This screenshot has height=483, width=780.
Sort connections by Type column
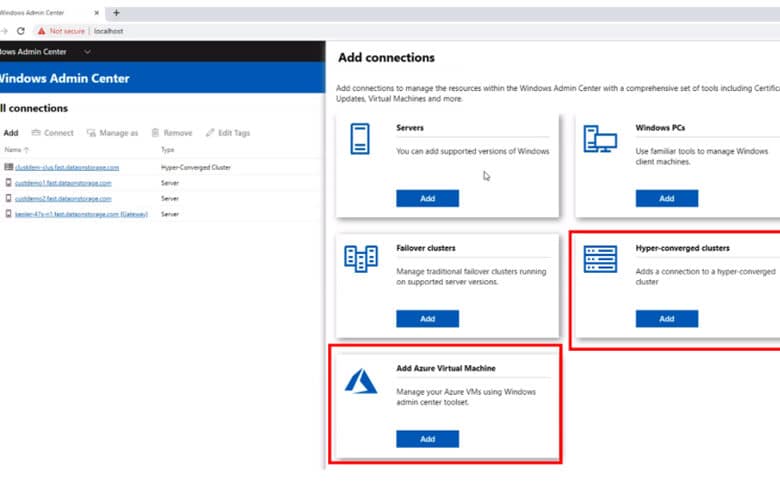168,150
